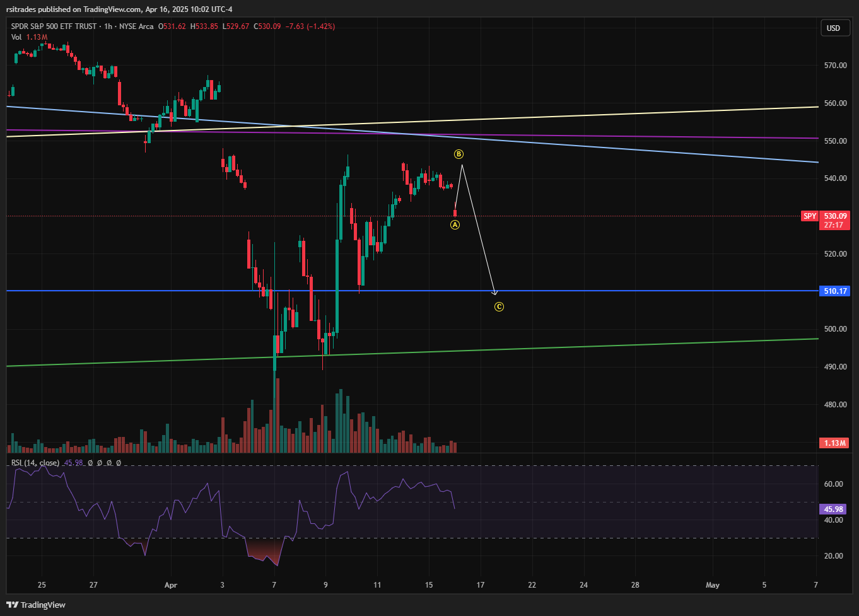This screenshot has width=859, height=616.
Task: Click the Apr label on the time axis
Action: pyautogui.click(x=171, y=585)
